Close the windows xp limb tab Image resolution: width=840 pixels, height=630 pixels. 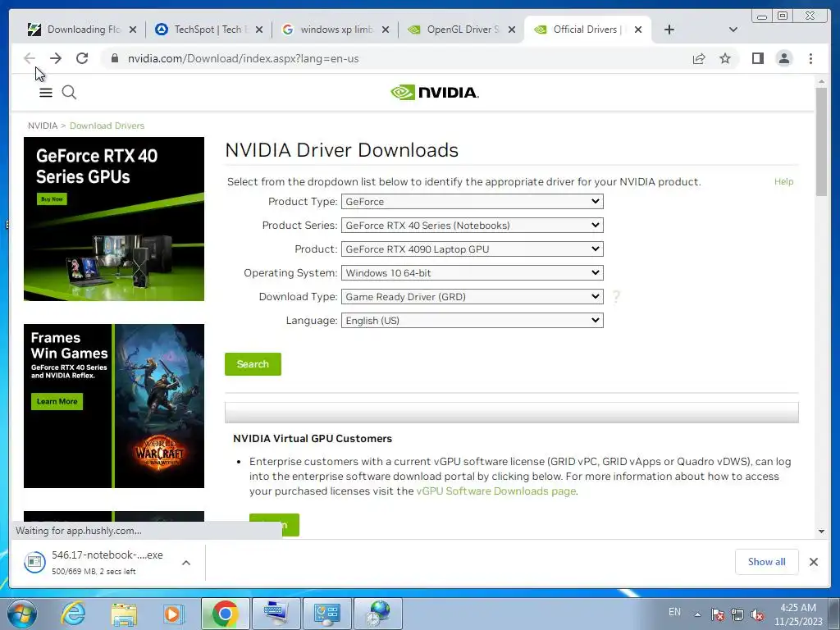click(386, 30)
